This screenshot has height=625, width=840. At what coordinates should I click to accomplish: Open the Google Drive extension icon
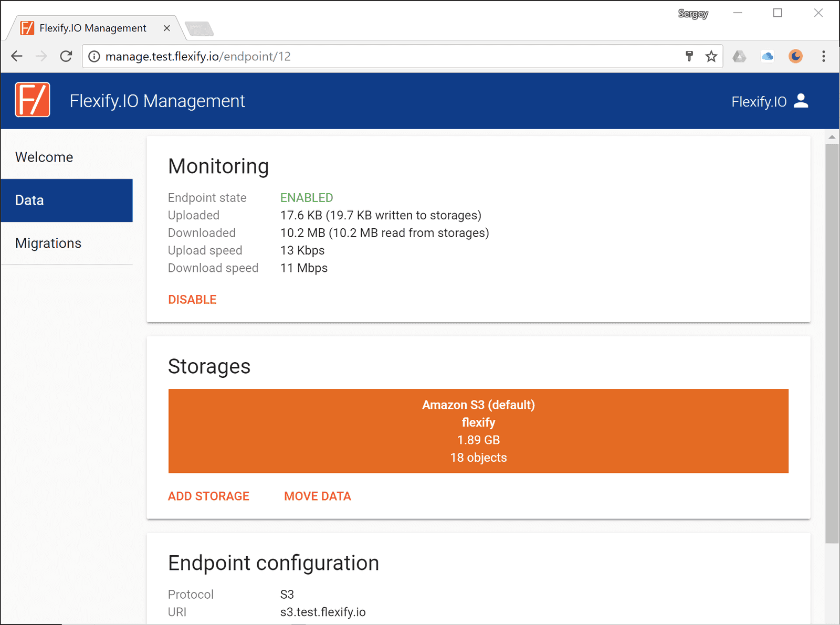point(739,56)
